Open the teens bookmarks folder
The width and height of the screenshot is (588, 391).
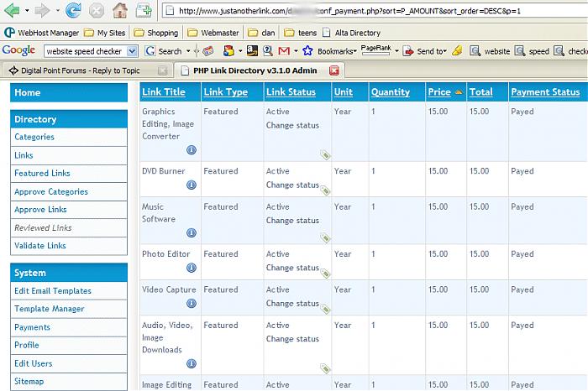(301, 33)
